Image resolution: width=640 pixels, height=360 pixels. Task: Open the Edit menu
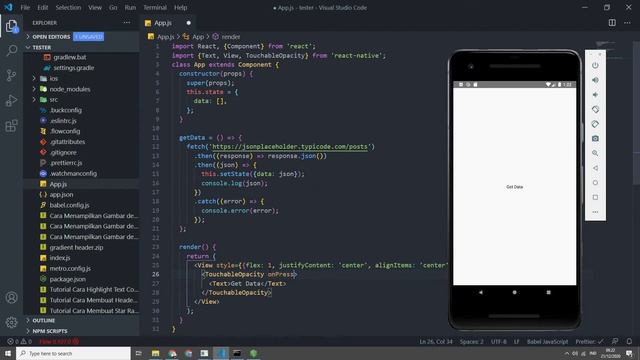tap(42, 7)
